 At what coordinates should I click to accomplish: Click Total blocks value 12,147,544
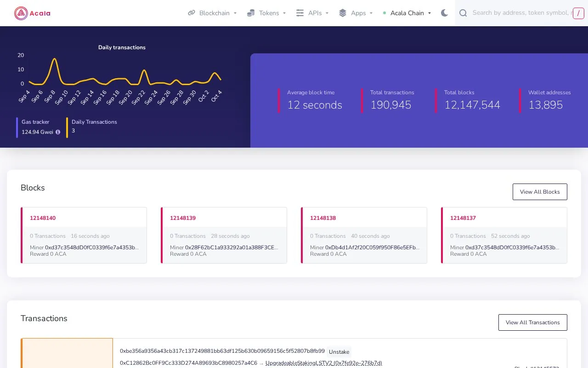pos(472,105)
